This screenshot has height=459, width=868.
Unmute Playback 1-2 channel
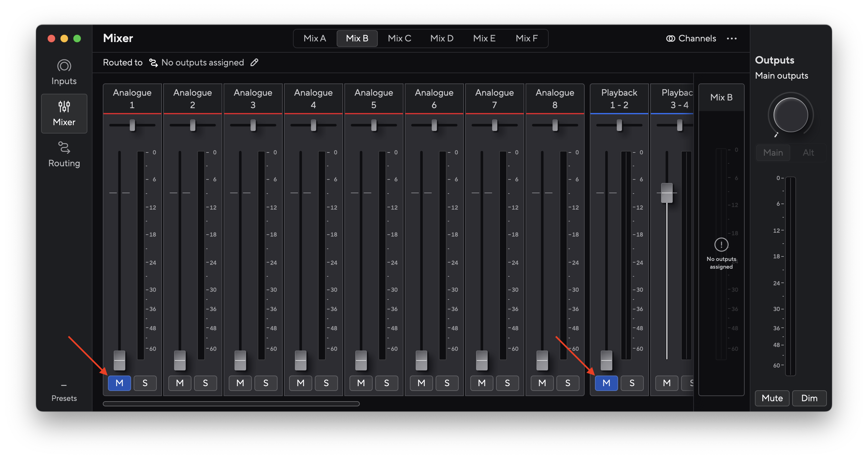point(606,383)
